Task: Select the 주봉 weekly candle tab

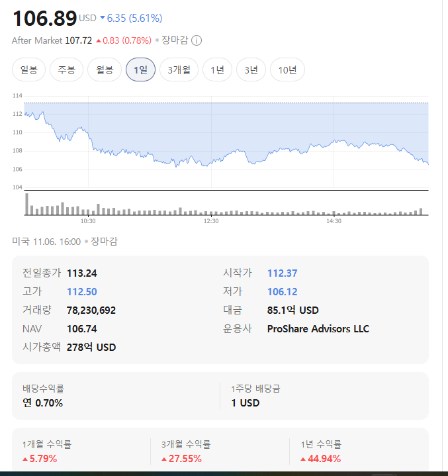Action: [x=66, y=70]
